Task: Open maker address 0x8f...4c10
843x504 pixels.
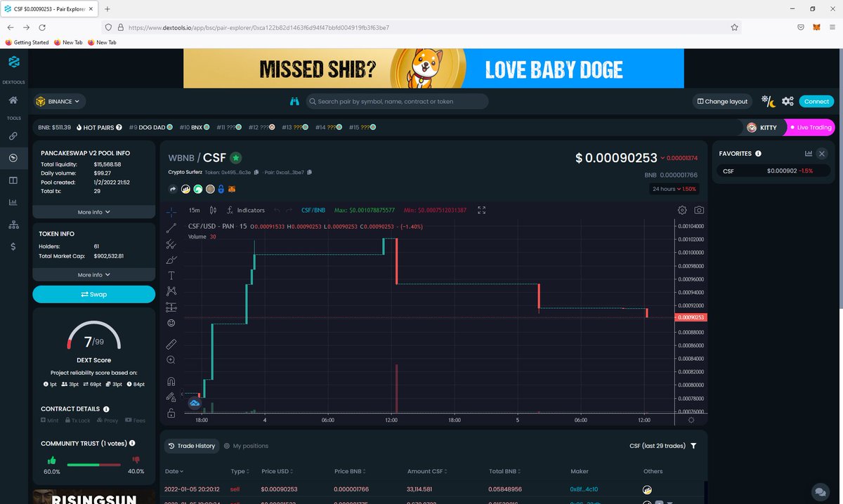Action: coord(584,489)
